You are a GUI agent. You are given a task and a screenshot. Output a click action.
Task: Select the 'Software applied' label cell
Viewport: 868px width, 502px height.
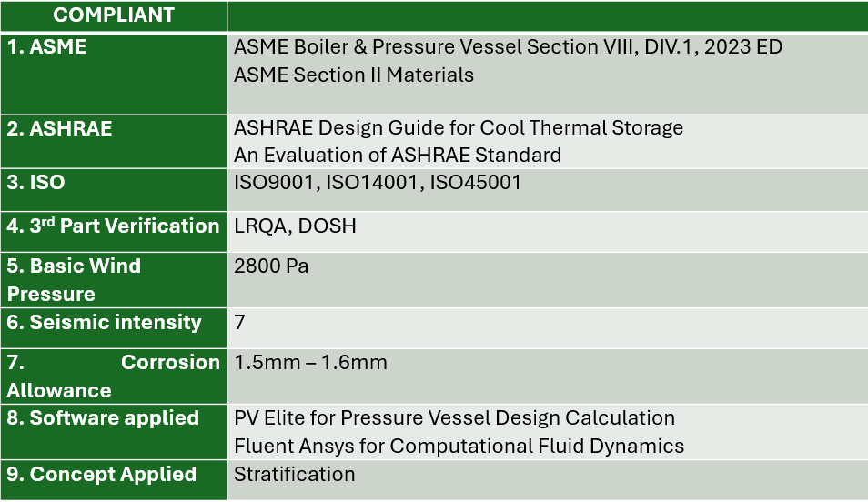[114, 432]
